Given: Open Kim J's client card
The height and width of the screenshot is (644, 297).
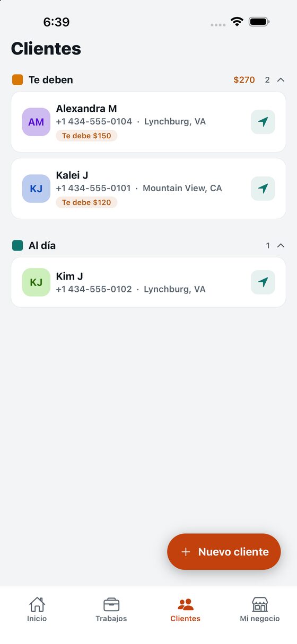Looking at the screenshot, I should (148, 282).
